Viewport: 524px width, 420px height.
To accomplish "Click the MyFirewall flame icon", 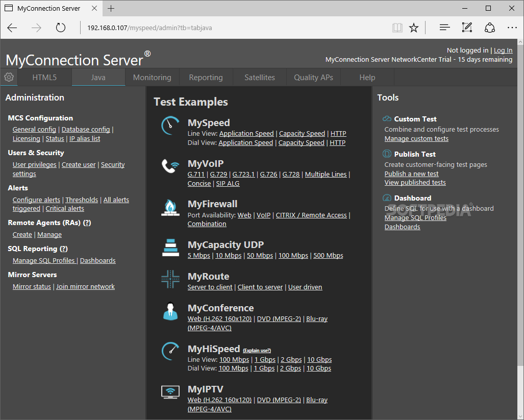I will coord(170,208).
